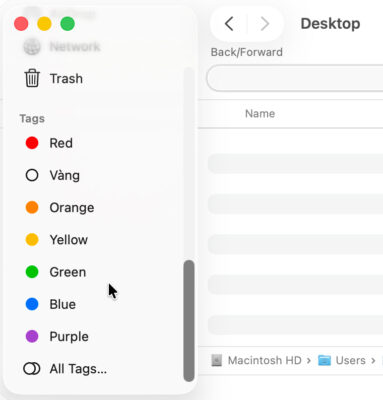This screenshot has height=400, width=383.
Task: Select the Red tag label
Action: pos(61,143)
